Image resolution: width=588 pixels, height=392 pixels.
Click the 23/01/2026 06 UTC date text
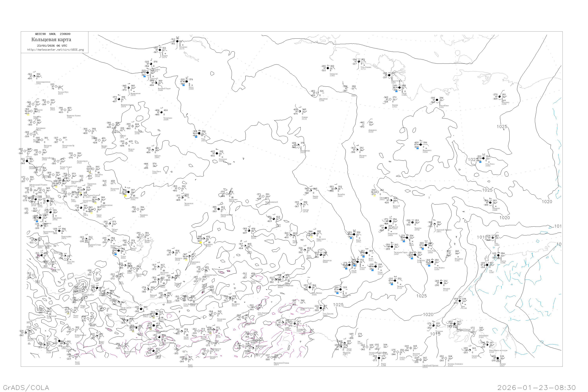(x=52, y=46)
